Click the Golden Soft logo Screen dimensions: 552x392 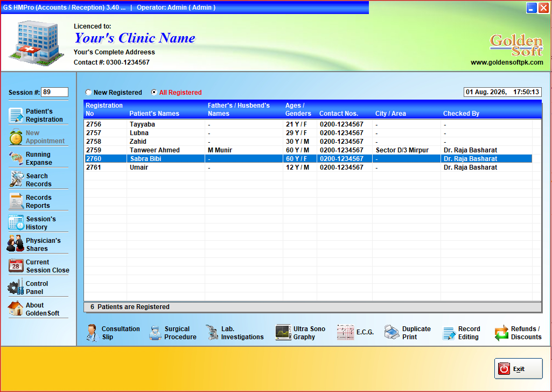(x=516, y=45)
